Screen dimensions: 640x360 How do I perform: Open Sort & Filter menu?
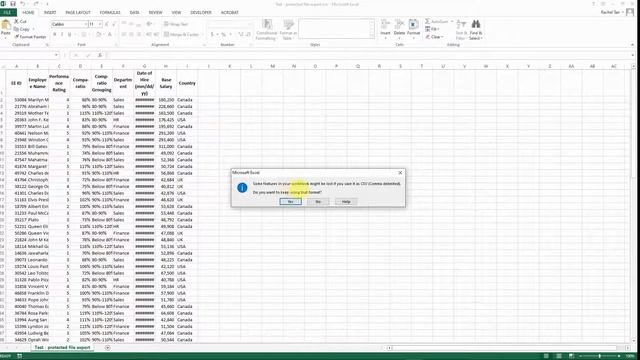click(461, 29)
